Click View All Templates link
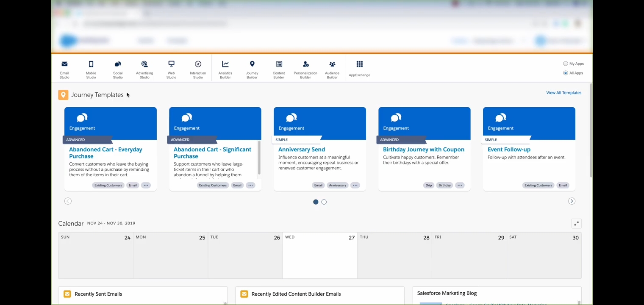Image resolution: width=644 pixels, height=305 pixels. point(563,93)
